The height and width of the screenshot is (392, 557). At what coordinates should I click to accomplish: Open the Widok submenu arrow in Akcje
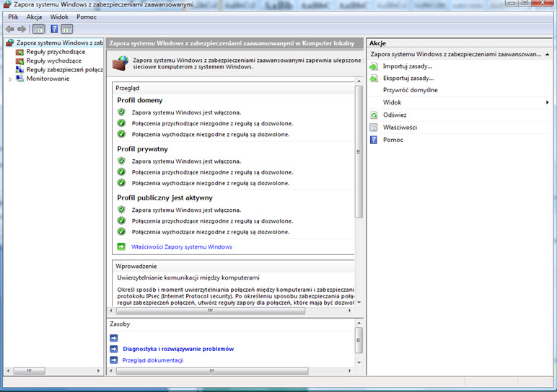[547, 102]
